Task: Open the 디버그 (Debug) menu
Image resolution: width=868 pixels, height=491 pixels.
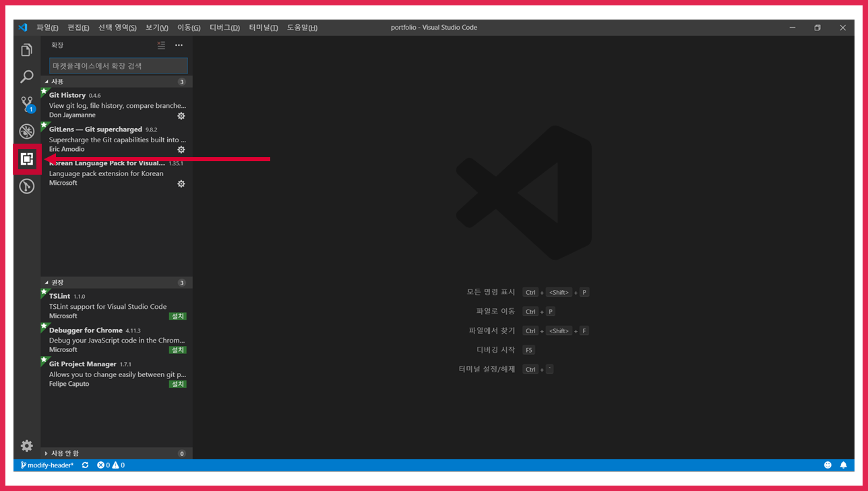Action: point(224,28)
